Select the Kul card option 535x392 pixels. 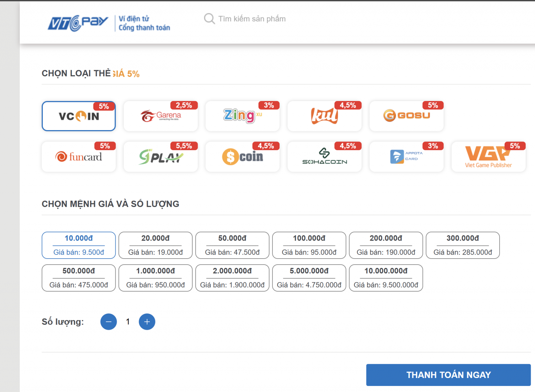[324, 116]
